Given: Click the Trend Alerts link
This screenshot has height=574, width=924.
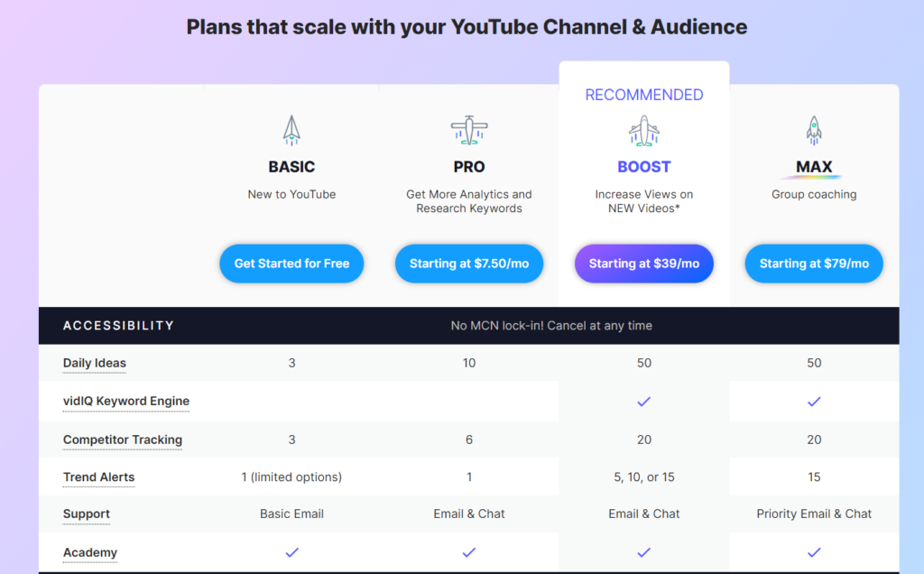Looking at the screenshot, I should tap(98, 477).
